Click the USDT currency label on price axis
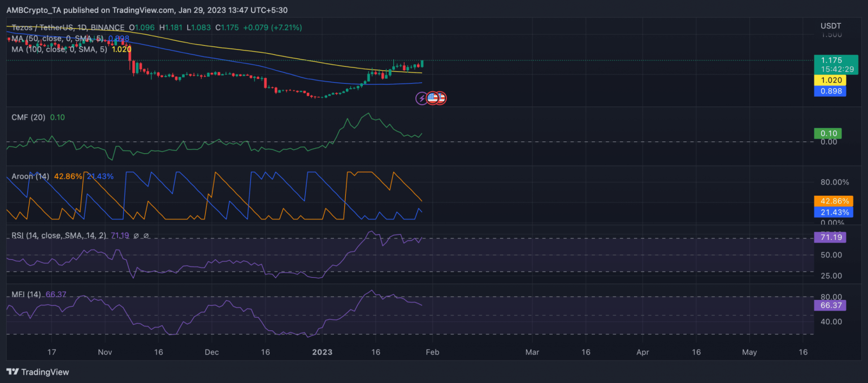Image resolution: width=868 pixels, height=383 pixels. [x=830, y=26]
